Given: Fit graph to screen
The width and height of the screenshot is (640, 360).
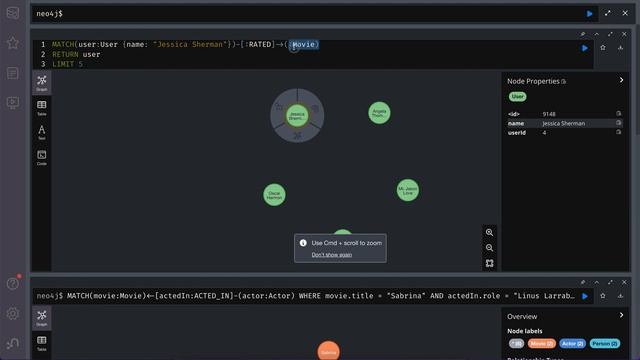Looking at the screenshot, I should tap(489, 263).
